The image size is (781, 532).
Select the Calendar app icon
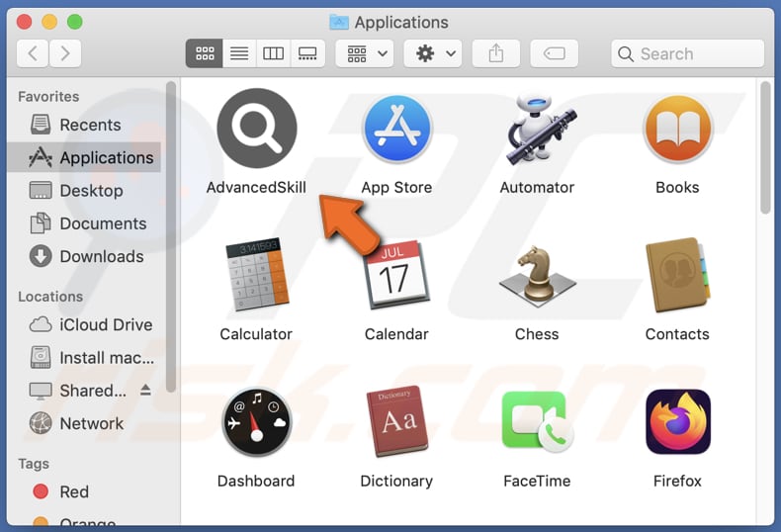coord(397,275)
